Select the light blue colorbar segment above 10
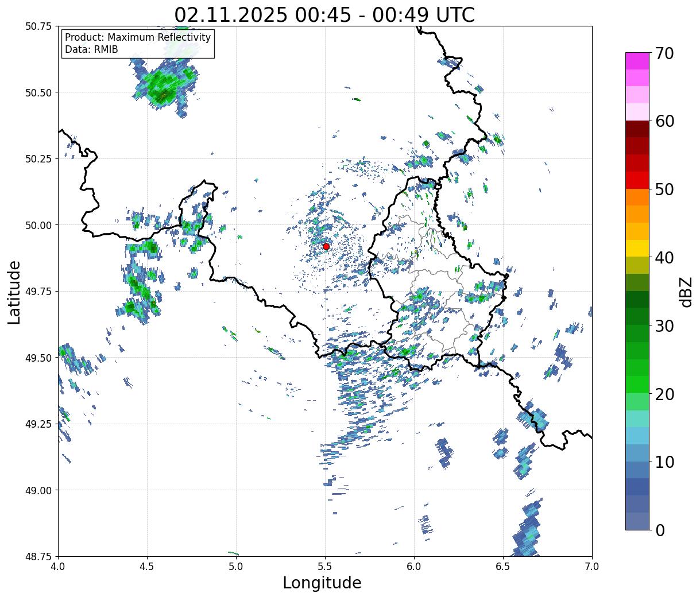This screenshot has width=700, height=597. 637,452
